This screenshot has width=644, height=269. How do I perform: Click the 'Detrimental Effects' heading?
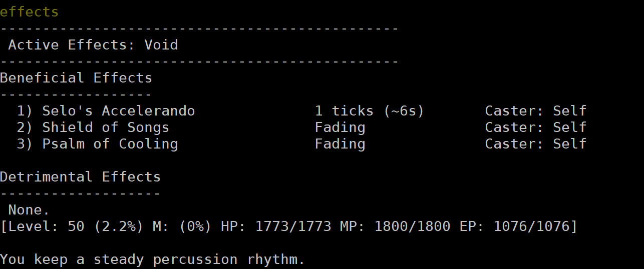coord(80,177)
